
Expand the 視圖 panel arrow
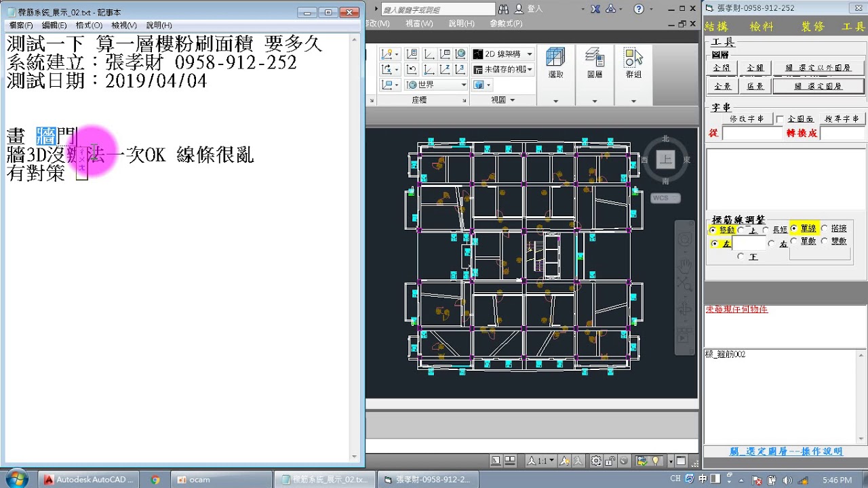512,100
